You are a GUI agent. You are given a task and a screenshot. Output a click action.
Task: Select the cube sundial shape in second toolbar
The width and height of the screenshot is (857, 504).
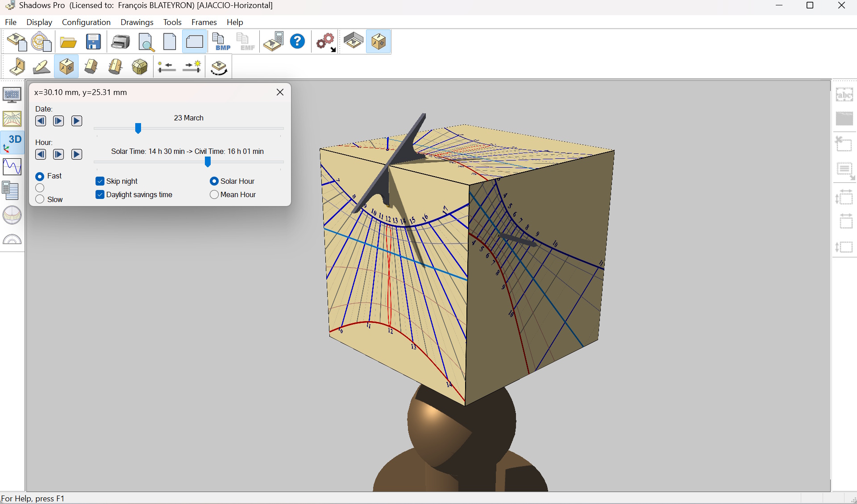coord(67,67)
